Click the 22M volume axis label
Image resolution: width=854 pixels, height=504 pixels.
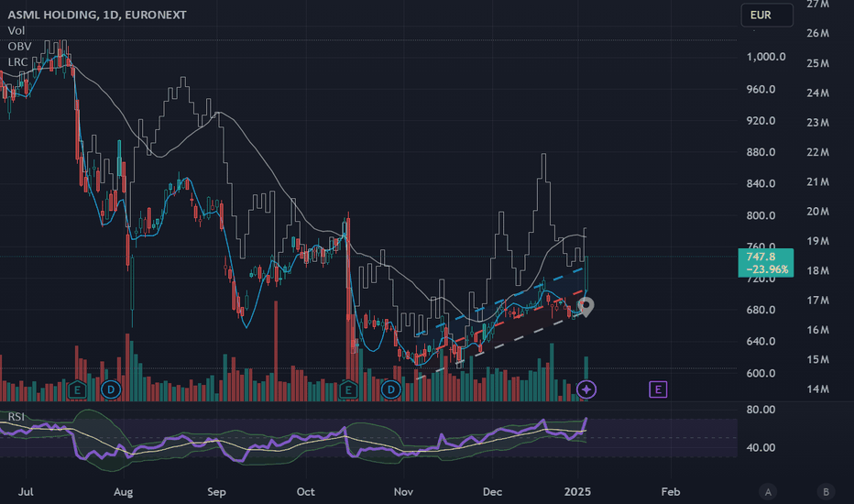tap(817, 152)
